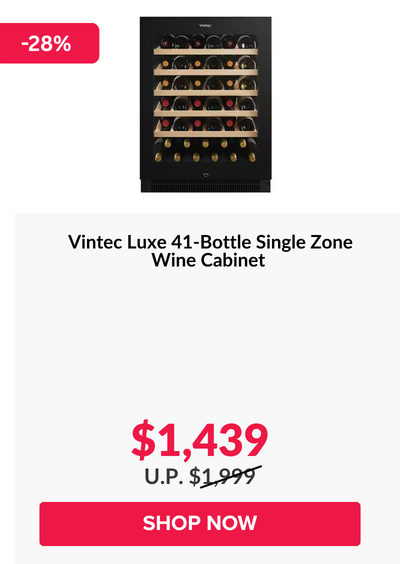Click the lock on the cabinet door
The width and height of the screenshot is (400, 564).
click(205, 176)
